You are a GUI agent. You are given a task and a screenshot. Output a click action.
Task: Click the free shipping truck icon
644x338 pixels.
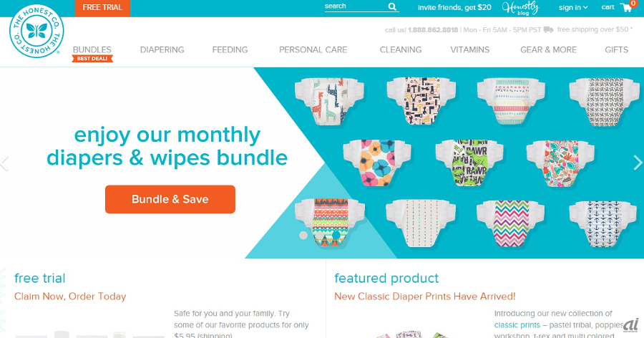tap(548, 29)
